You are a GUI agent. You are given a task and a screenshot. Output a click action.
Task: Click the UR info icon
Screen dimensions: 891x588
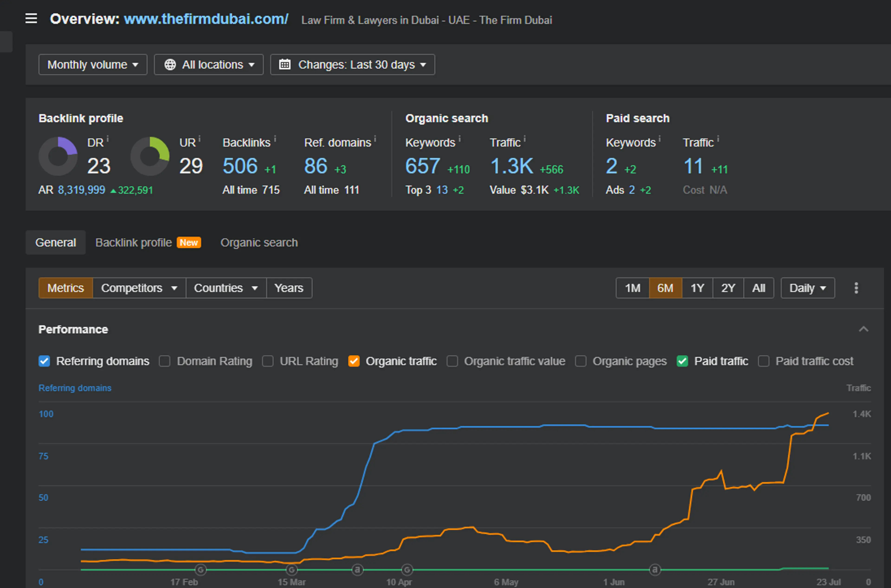pos(200,139)
